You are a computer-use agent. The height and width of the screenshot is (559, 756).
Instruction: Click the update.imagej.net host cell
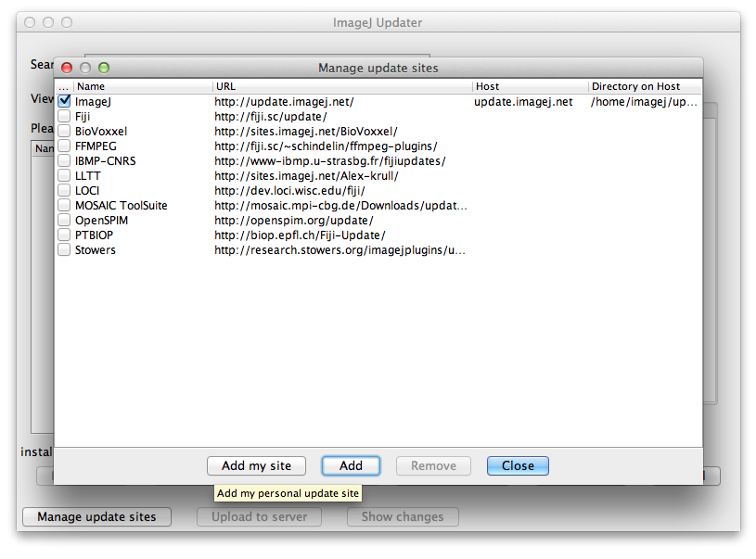523,102
